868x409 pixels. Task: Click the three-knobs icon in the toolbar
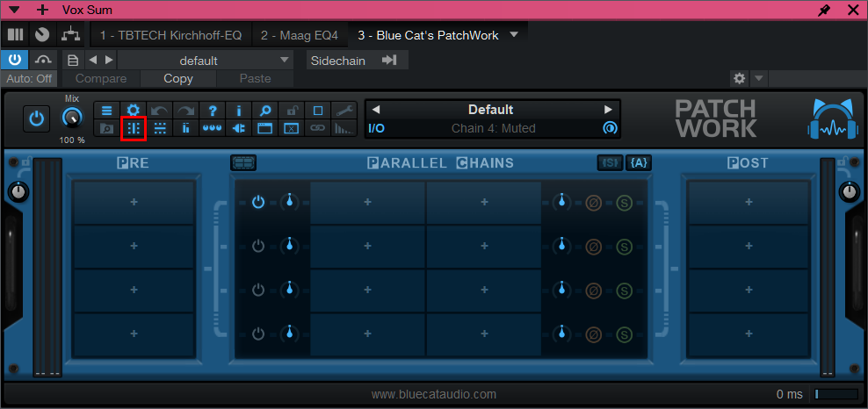(x=213, y=128)
